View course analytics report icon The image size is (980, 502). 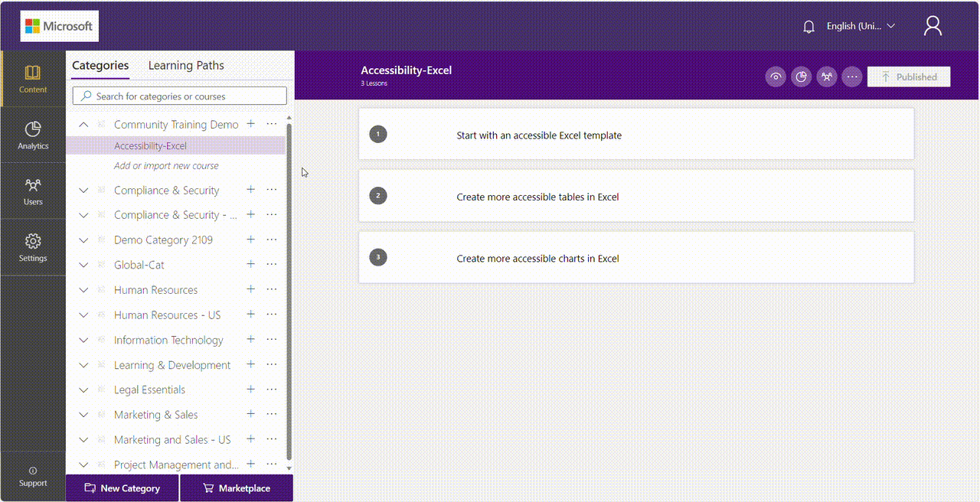pyautogui.click(x=801, y=77)
